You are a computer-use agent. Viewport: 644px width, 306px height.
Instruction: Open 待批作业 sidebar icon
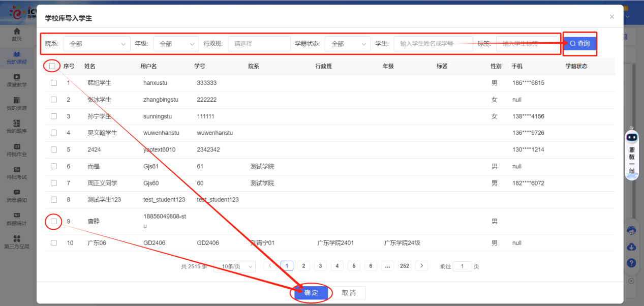[17, 146]
